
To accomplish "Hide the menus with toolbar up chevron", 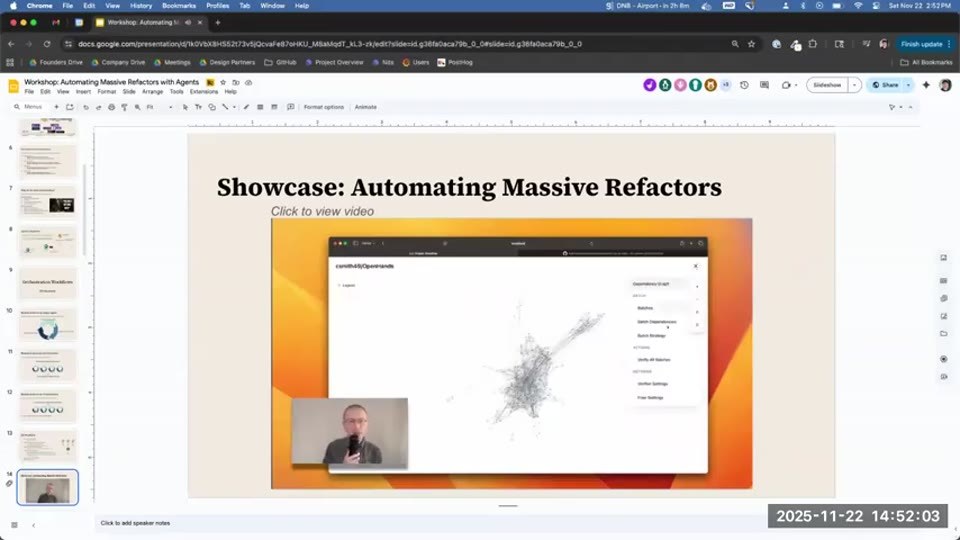I will point(910,107).
